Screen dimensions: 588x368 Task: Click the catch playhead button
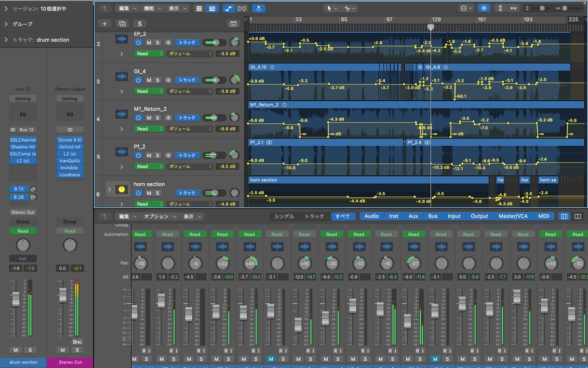259,8
